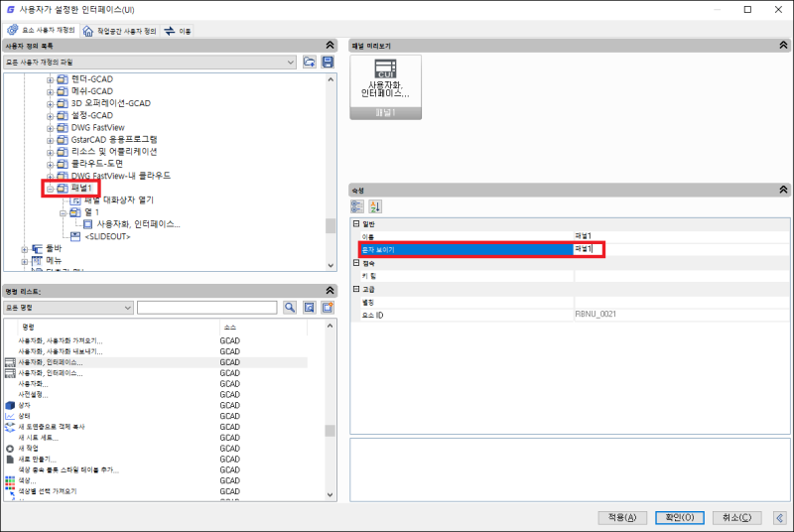This screenshot has width=794, height=532.
Task: Click the command list scrollbar down arrow
Action: click(x=331, y=495)
